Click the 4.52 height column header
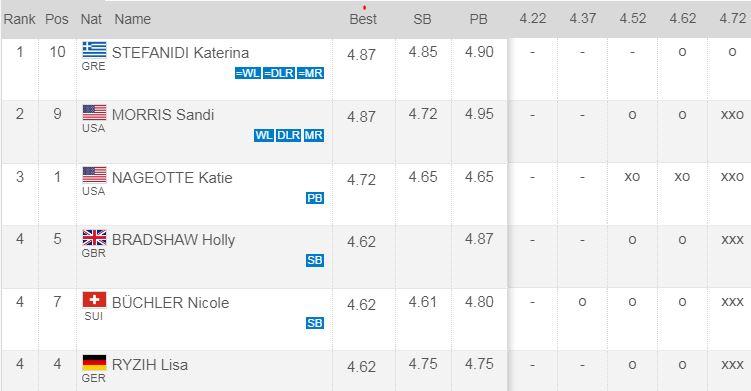This screenshot has width=751, height=391. pos(633,19)
